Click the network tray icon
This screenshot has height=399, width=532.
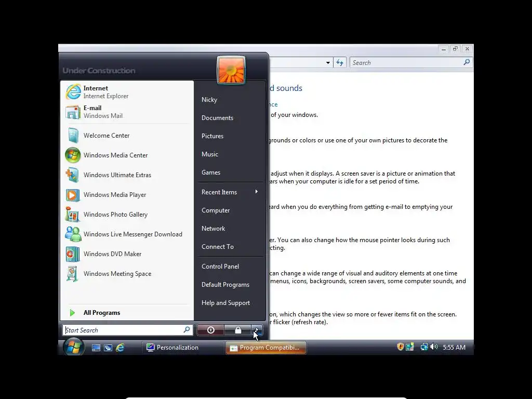(424, 347)
